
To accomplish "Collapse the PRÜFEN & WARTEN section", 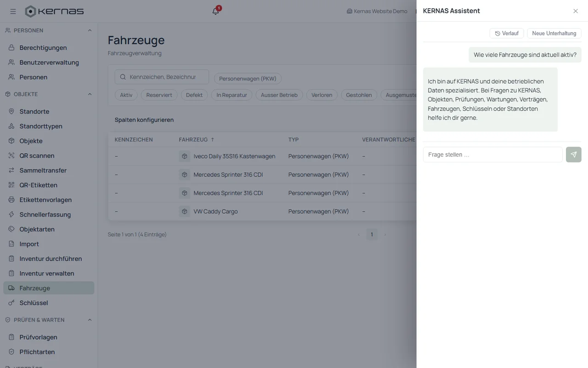I will click(x=90, y=320).
